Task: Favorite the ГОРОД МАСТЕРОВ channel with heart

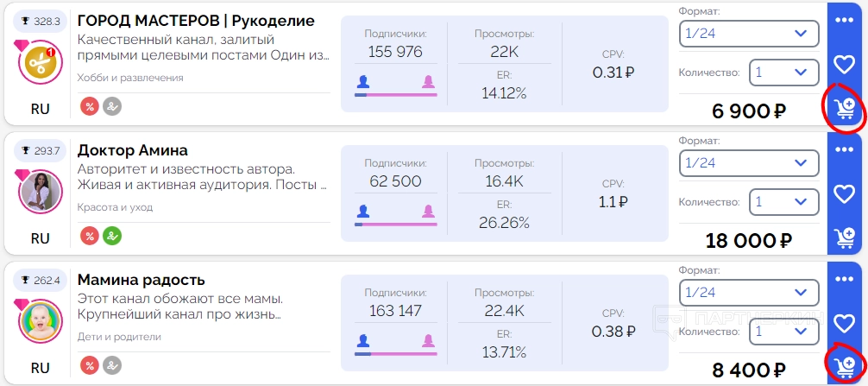Action: (x=844, y=64)
